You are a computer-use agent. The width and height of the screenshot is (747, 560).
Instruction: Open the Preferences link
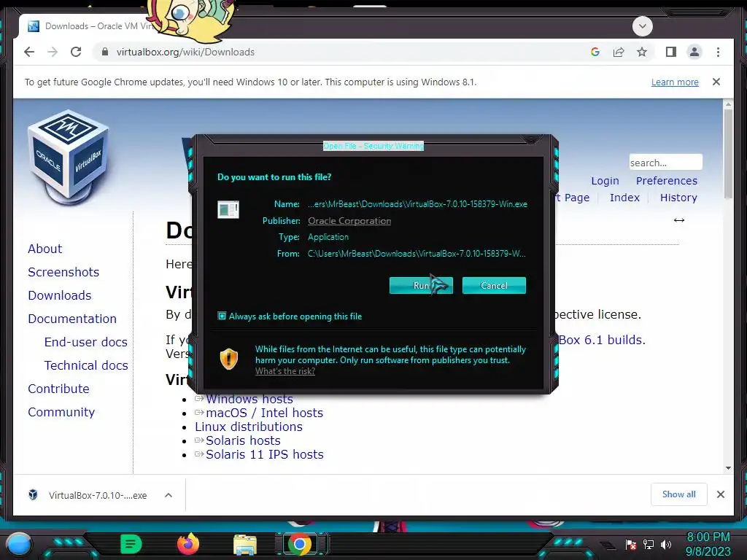667,181
